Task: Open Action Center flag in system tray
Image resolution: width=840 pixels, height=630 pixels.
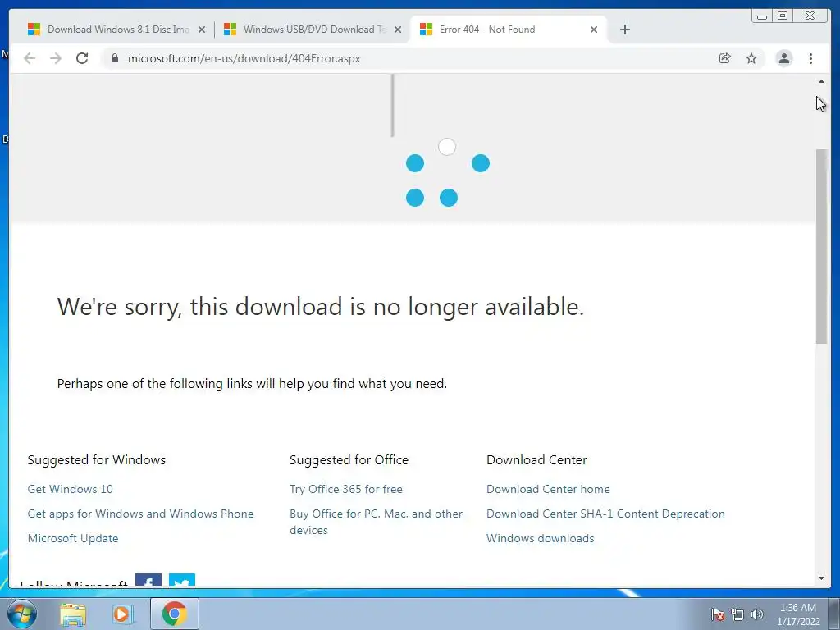Action: (718, 614)
